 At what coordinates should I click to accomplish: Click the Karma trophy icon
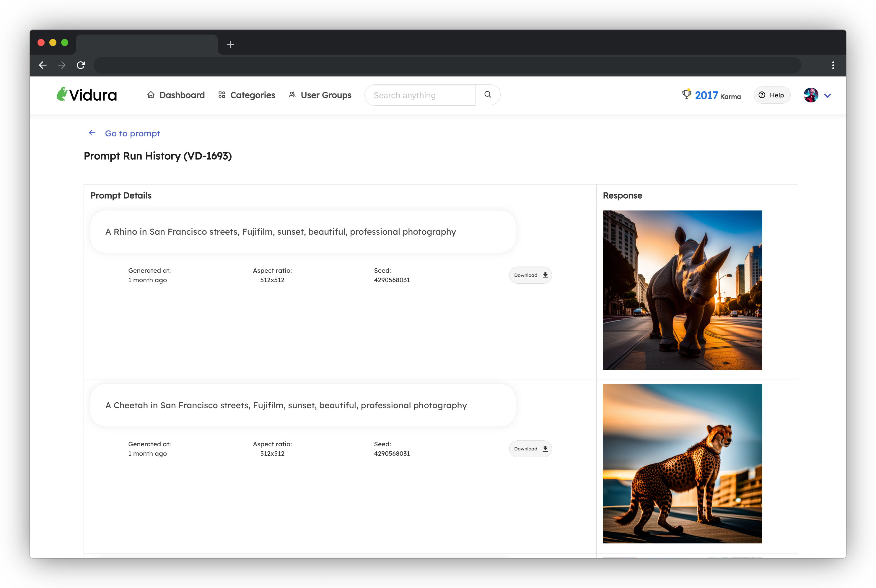click(x=687, y=94)
